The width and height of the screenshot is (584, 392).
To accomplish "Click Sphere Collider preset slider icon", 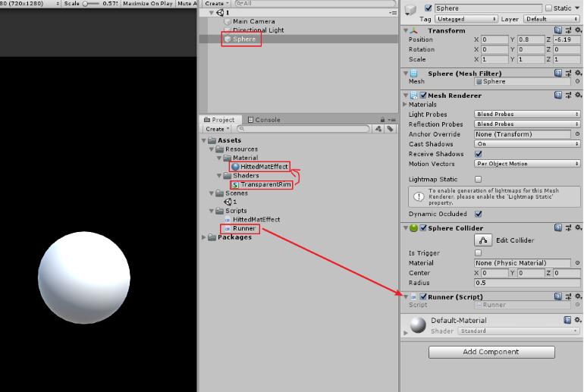I will click(x=568, y=227).
